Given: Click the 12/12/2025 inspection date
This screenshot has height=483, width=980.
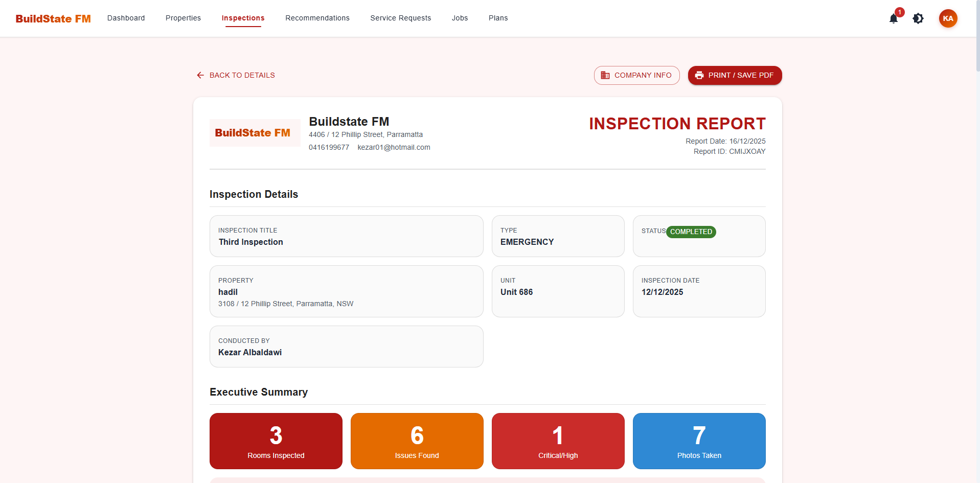Looking at the screenshot, I should tap(662, 292).
